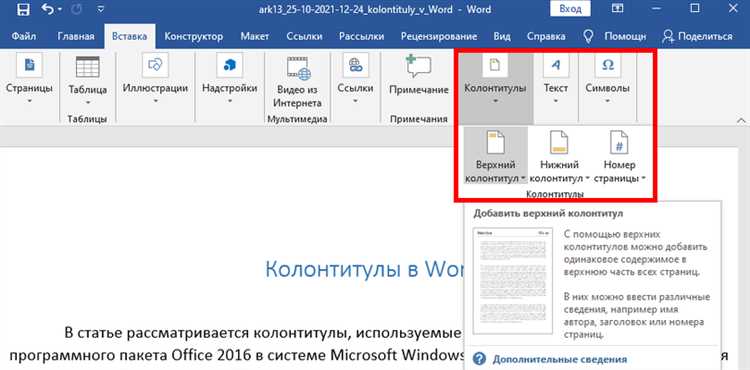
Task: Click the Верхний колонтитул icon
Action: (496, 142)
